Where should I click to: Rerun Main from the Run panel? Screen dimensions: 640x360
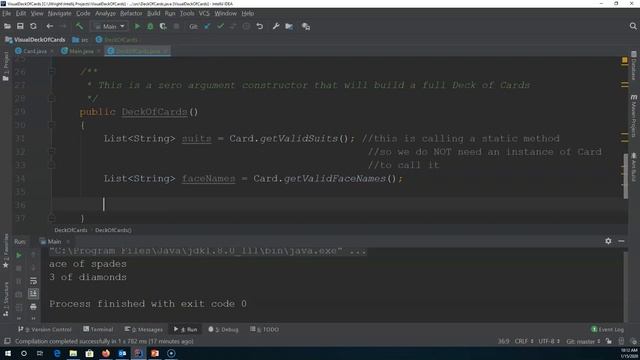coord(19,256)
